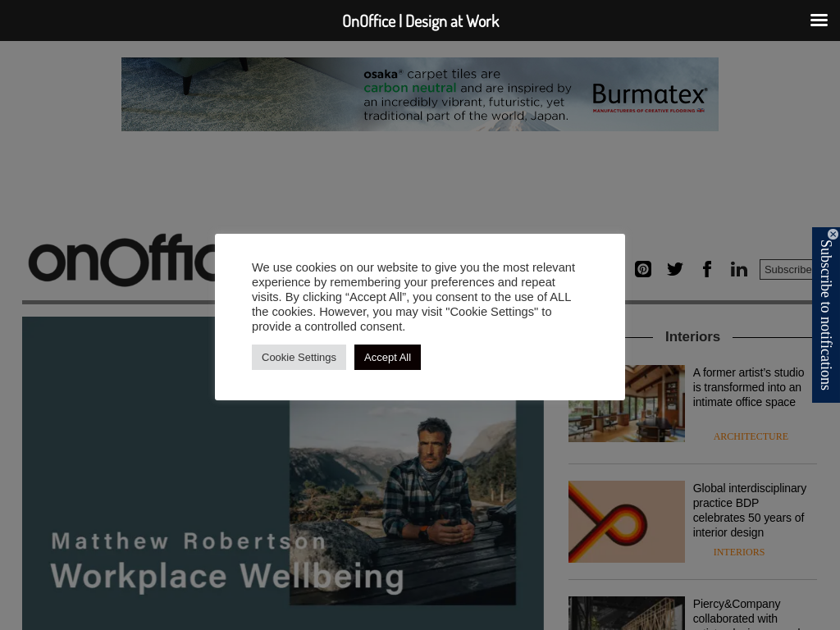This screenshot has height=630, width=840.
Task: Open Burmatex osaka carpet banner ad
Action: (x=419, y=94)
